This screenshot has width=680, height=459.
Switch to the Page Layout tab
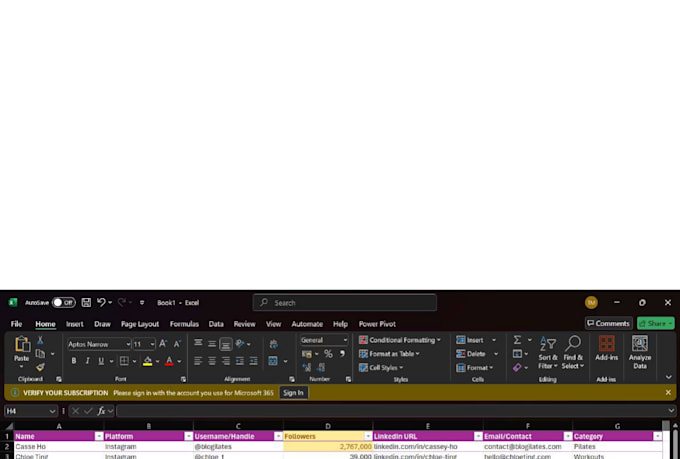(x=140, y=324)
